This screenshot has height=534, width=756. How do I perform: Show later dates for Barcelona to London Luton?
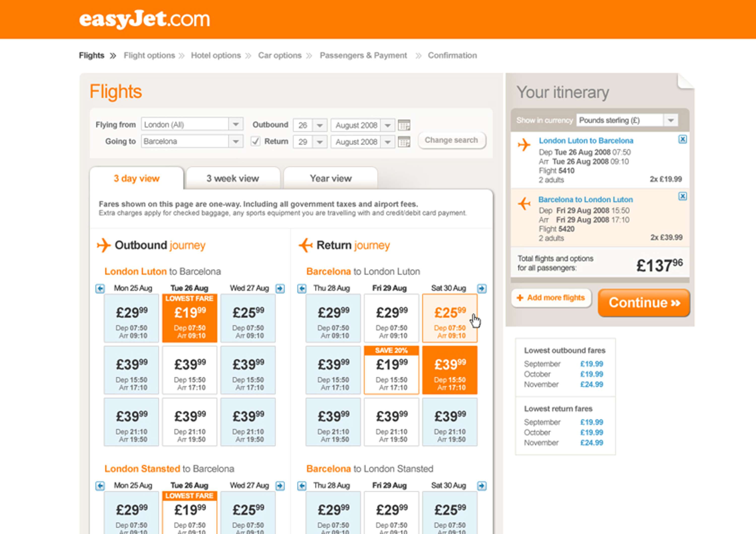[x=482, y=289]
